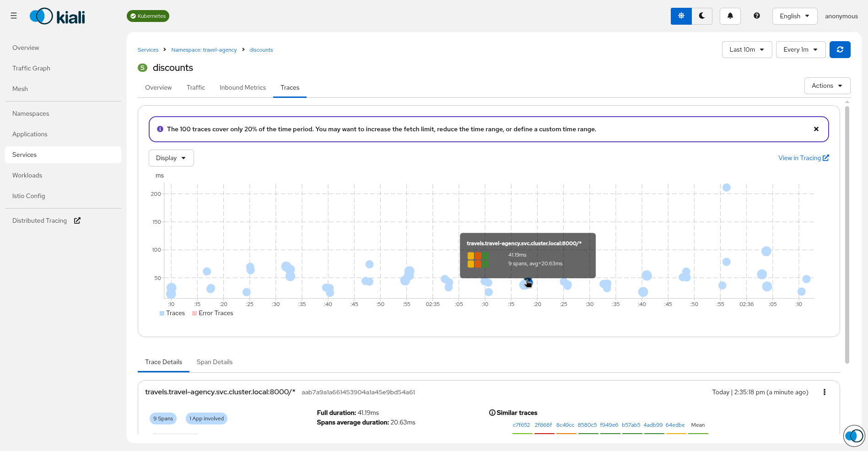Click the page vertical scrollbar
Image resolution: width=868 pixels, height=451 pixels.
click(847, 235)
